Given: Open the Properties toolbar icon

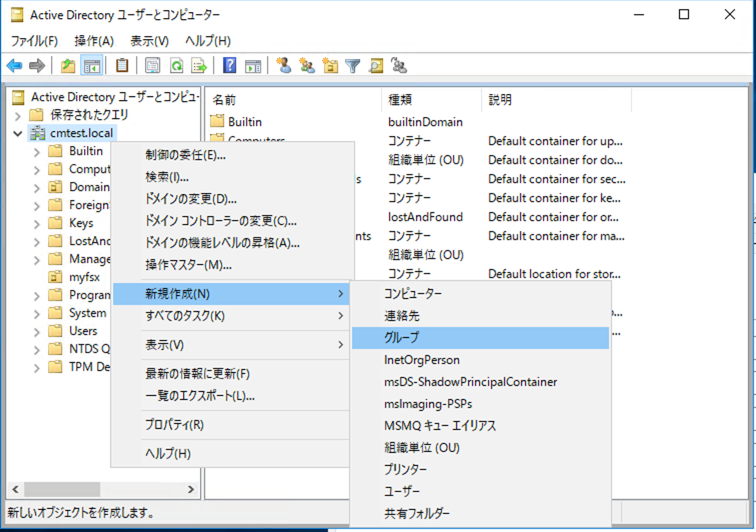Looking at the screenshot, I should click(x=152, y=65).
